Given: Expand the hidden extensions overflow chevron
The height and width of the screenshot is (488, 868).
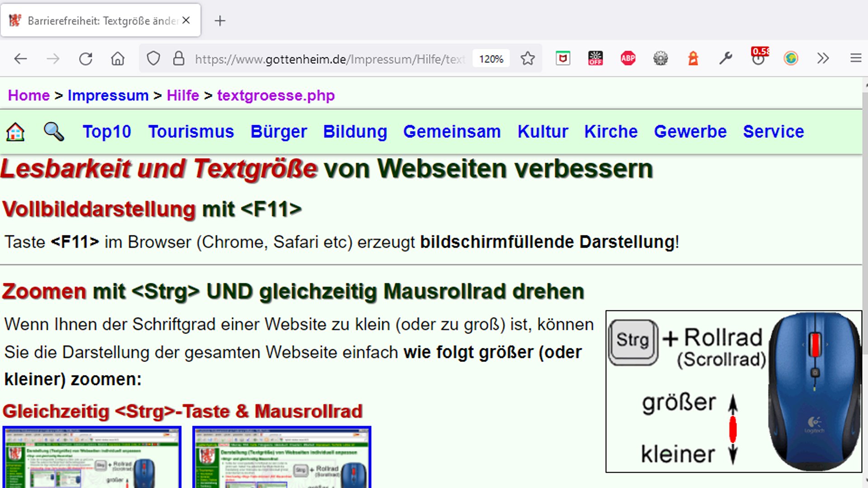Looking at the screenshot, I should click(x=823, y=58).
